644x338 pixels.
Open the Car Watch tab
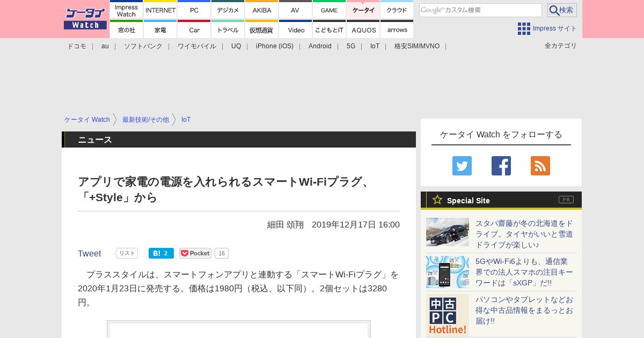[194, 30]
